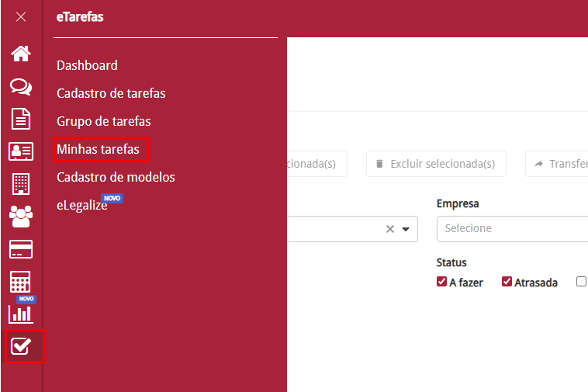This screenshot has height=392, width=588.
Task: Close the side menu with X icon
Action: pos(21,17)
